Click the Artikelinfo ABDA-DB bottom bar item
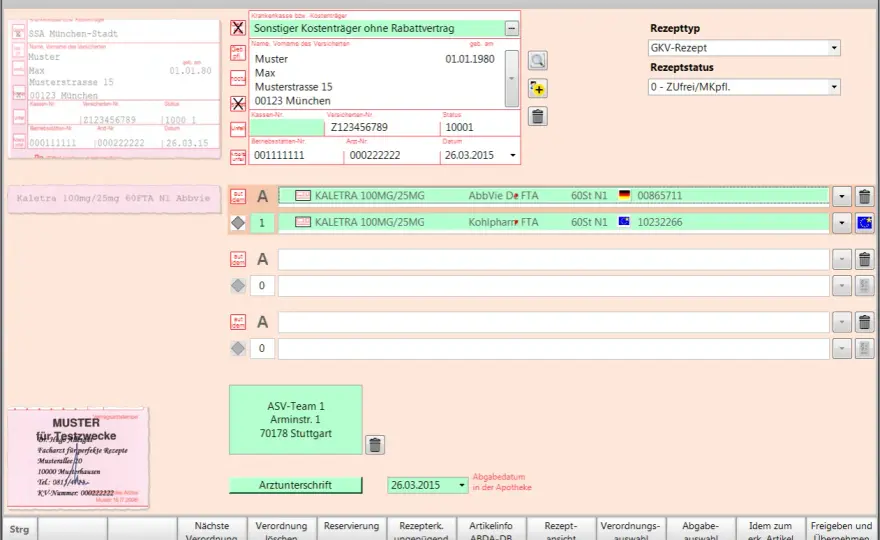880x540 pixels. tap(491, 529)
